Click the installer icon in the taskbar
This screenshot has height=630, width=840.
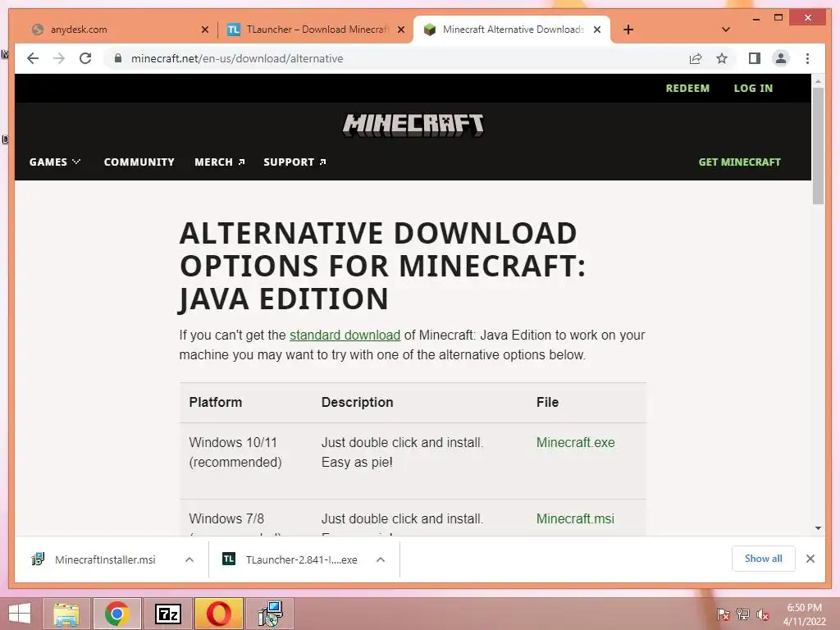(x=270, y=614)
